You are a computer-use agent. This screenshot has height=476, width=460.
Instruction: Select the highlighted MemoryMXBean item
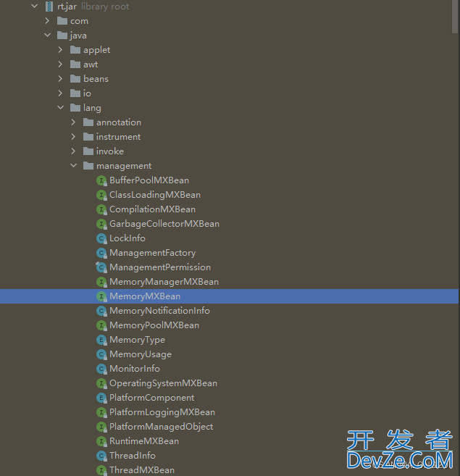[145, 296]
